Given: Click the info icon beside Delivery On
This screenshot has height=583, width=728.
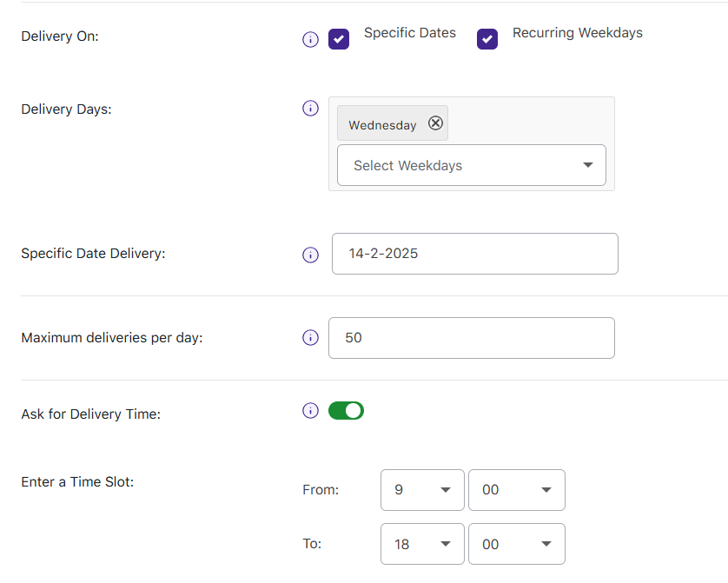Looking at the screenshot, I should (x=310, y=40).
